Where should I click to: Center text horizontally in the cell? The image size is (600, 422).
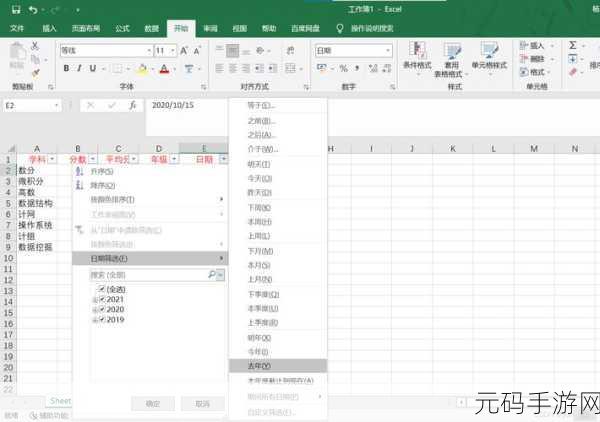point(233,68)
